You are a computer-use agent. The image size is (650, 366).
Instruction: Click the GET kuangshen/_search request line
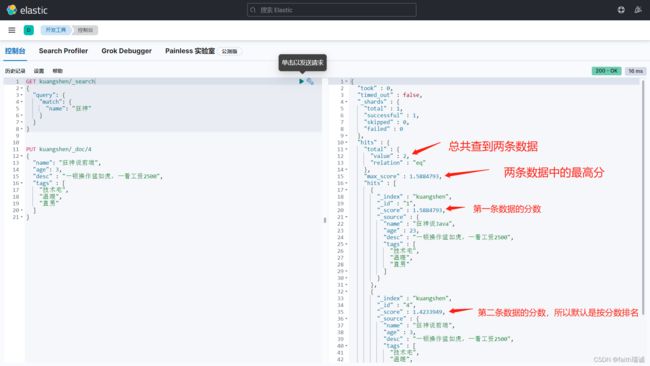[61, 81]
